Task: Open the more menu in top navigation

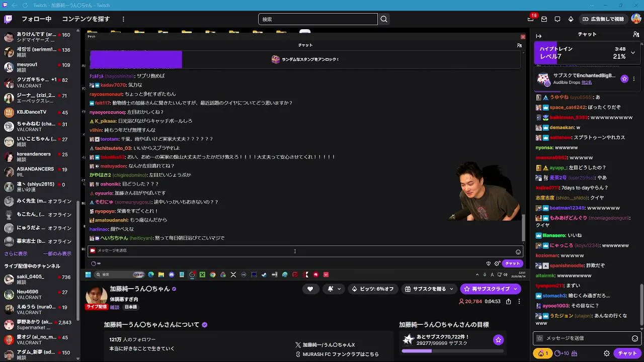Action: 123,19
